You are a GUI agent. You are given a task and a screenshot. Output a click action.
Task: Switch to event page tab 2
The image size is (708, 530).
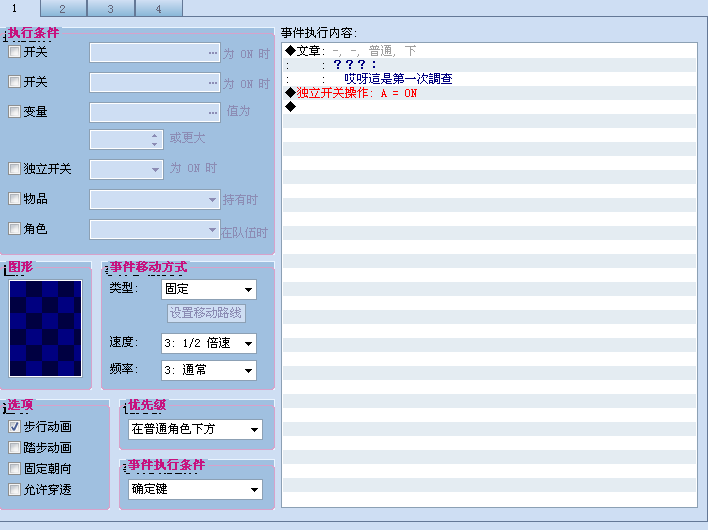point(63,9)
